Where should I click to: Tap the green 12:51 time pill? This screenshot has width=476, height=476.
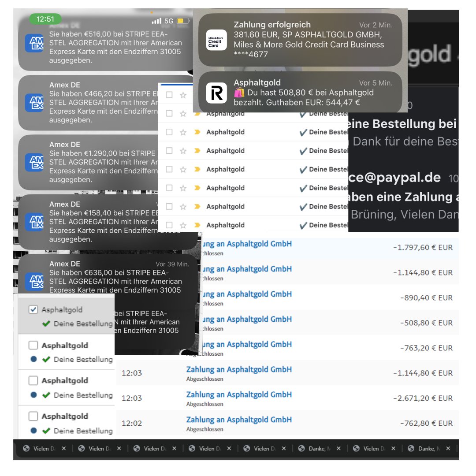[45, 19]
